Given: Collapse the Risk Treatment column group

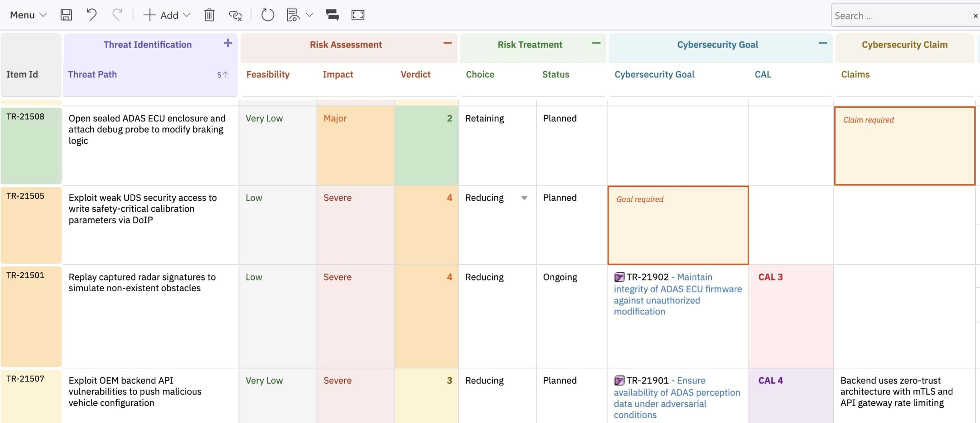Looking at the screenshot, I should point(596,43).
